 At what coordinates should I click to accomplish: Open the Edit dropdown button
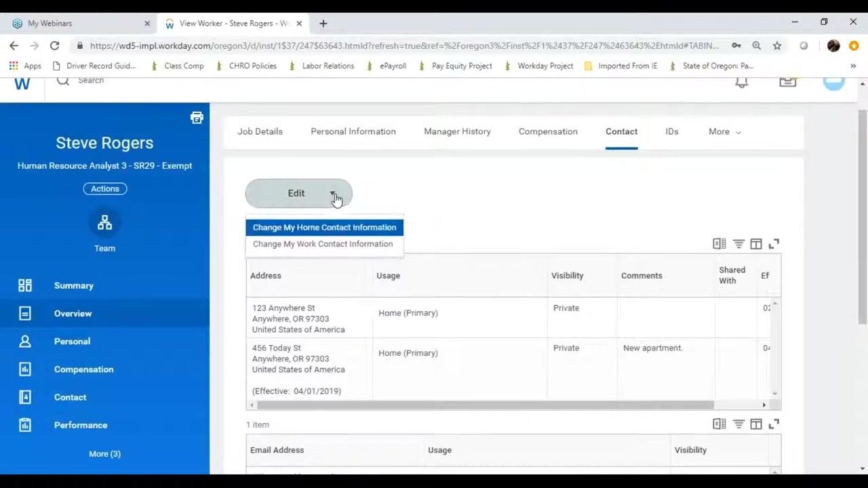[299, 193]
